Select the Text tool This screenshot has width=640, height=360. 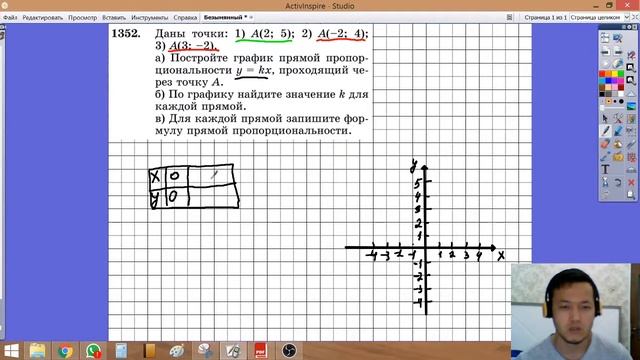point(605,169)
